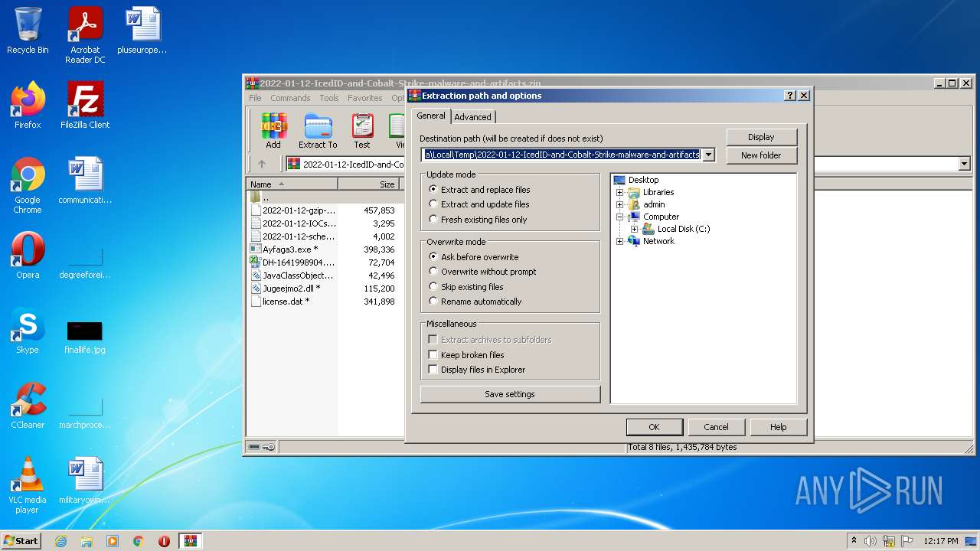This screenshot has width=980, height=551.
Task: Open destination path dropdown arrow
Action: 708,155
